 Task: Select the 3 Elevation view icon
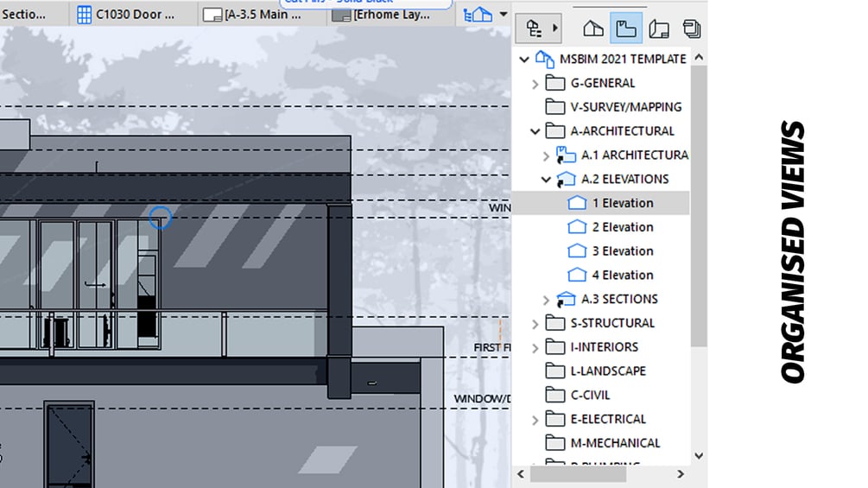(x=577, y=251)
